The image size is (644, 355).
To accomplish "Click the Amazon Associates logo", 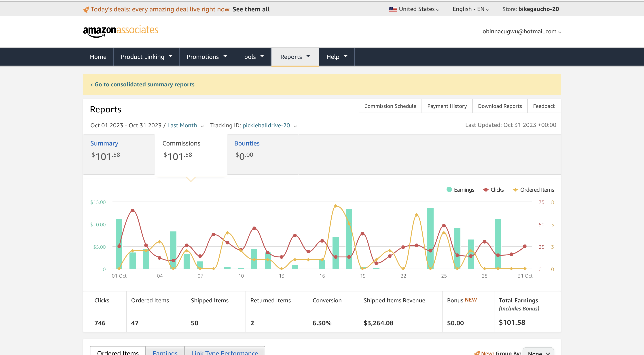I will (121, 31).
